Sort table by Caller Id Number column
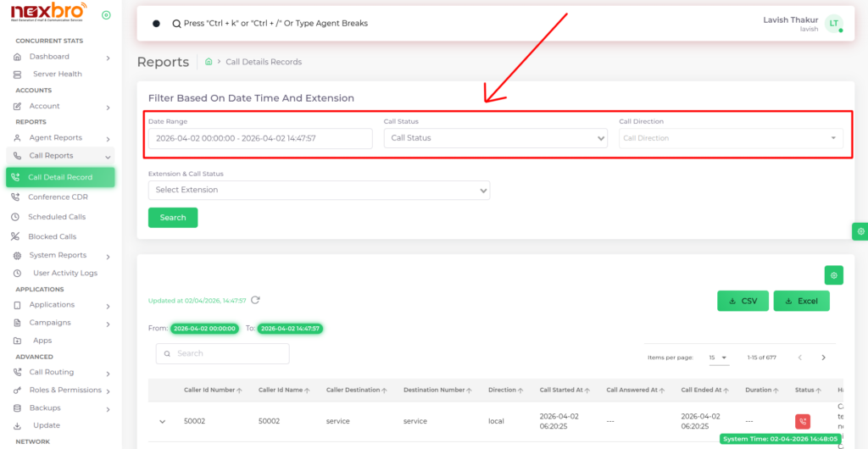This screenshot has width=868, height=449. tap(212, 390)
